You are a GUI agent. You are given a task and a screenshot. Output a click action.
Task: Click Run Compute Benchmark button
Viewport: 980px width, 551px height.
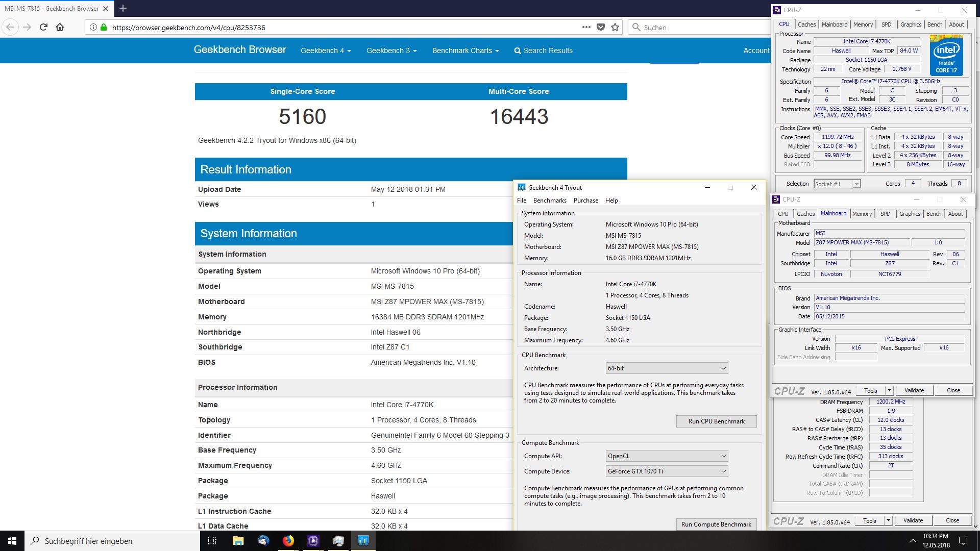pos(716,524)
